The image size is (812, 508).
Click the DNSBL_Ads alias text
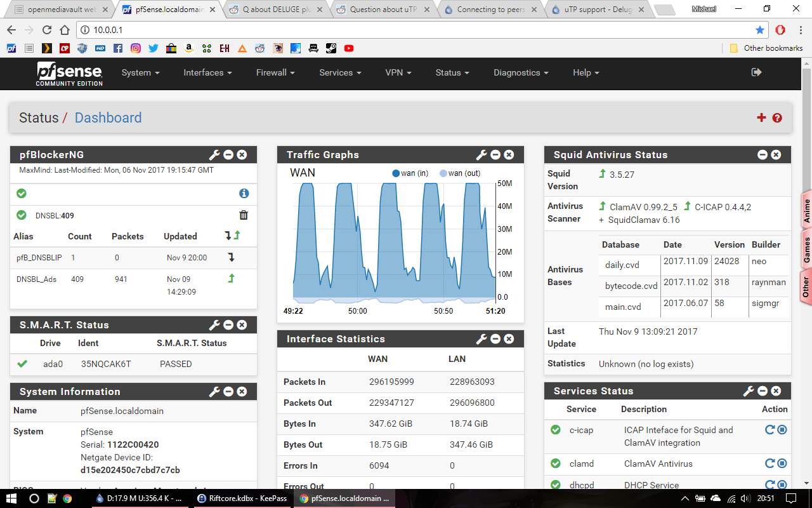click(37, 279)
